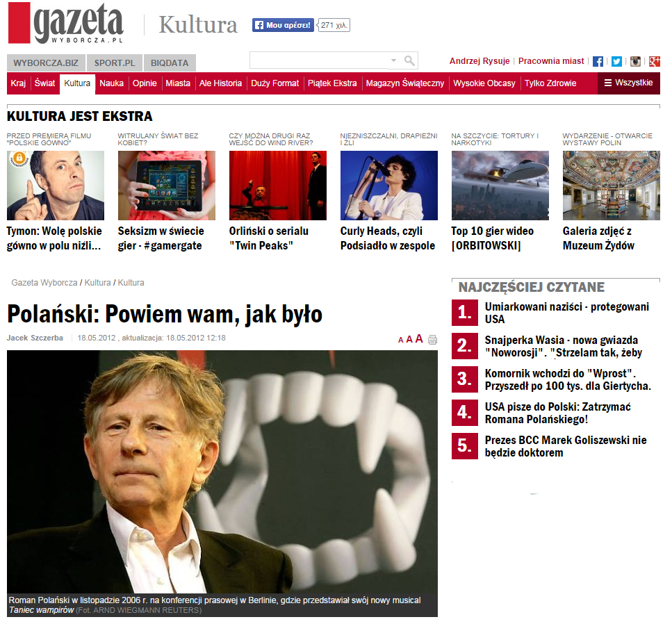Select the medium font size A
Viewport: 672px width, 624px height.
(409, 339)
